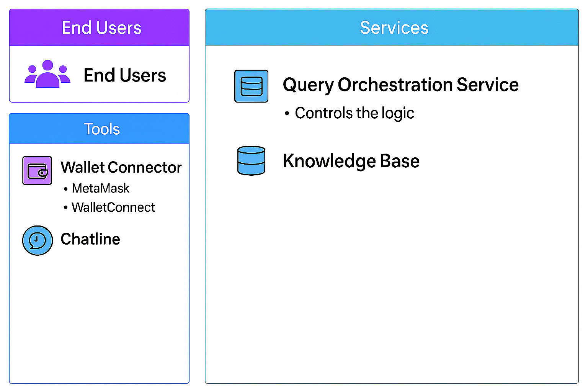This screenshot has height=392, width=588.
Task: Click the bullet dot before MetaMask
Action: 66,189
